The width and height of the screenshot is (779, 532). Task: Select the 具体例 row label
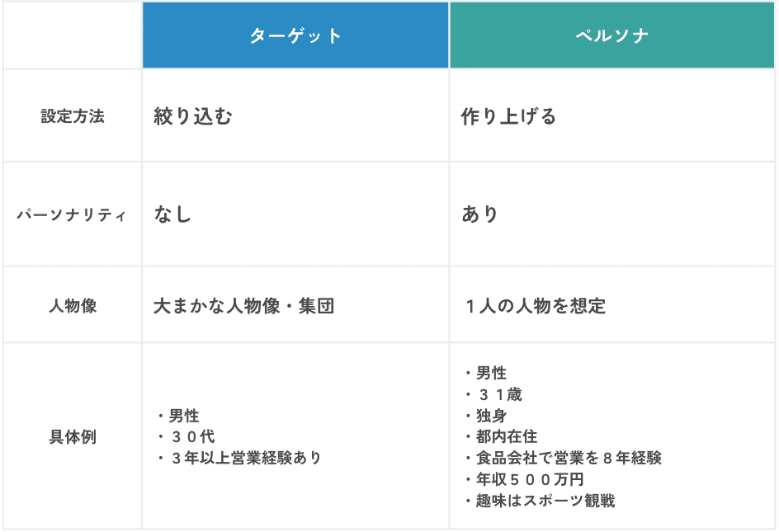[x=73, y=436]
